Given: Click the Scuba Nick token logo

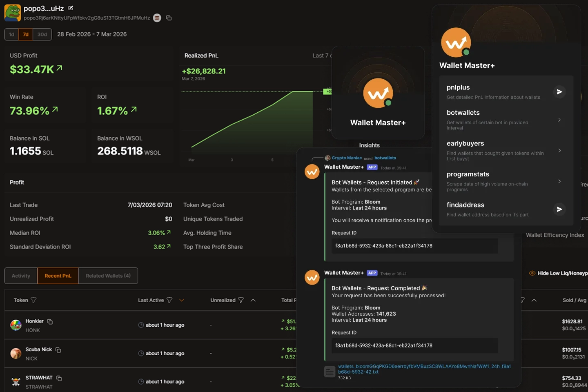Looking at the screenshot, I should 16,353.
